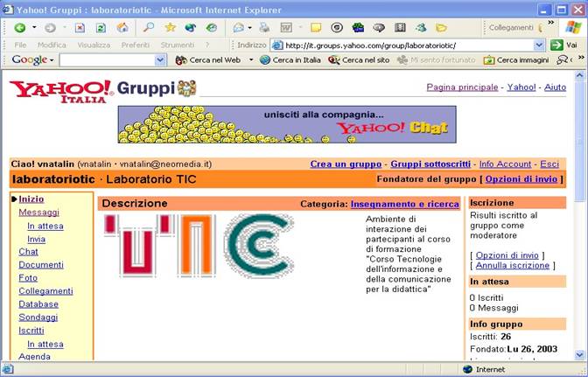Click in the address bar URL field
588x377 pixels.
(407, 45)
